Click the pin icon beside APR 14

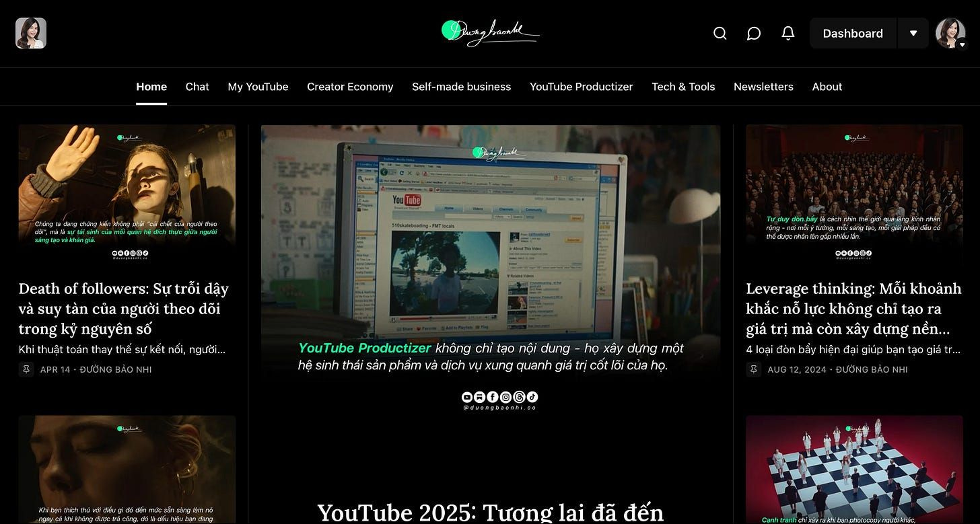(26, 369)
